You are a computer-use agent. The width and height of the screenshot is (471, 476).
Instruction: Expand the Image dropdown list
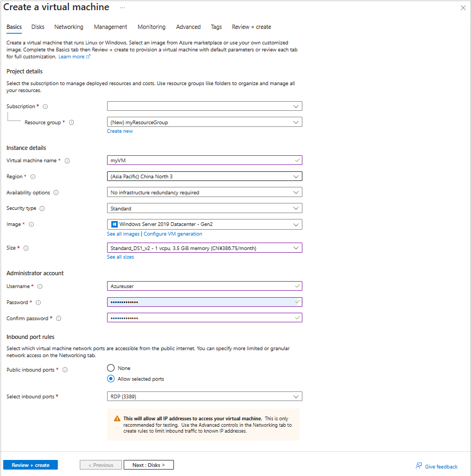pos(204,224)
